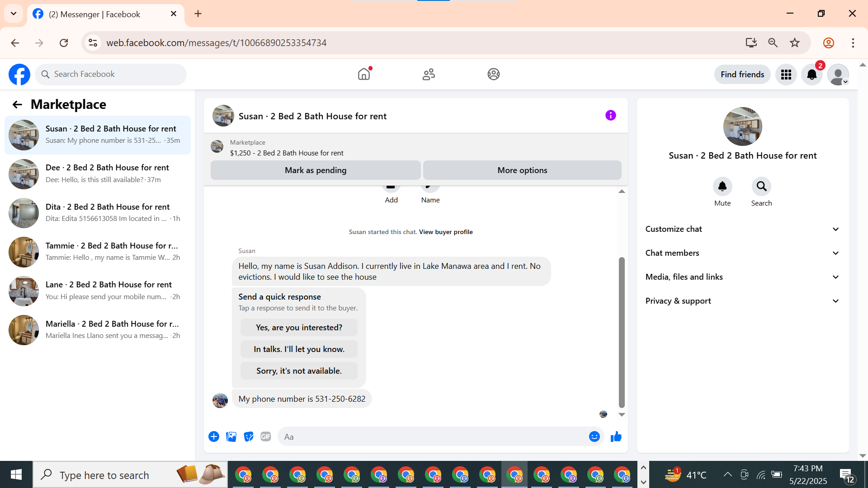The width and height of the screenshot is (868, 488).
Task: Click Windows taskbar search box
Action: point(130,475)
